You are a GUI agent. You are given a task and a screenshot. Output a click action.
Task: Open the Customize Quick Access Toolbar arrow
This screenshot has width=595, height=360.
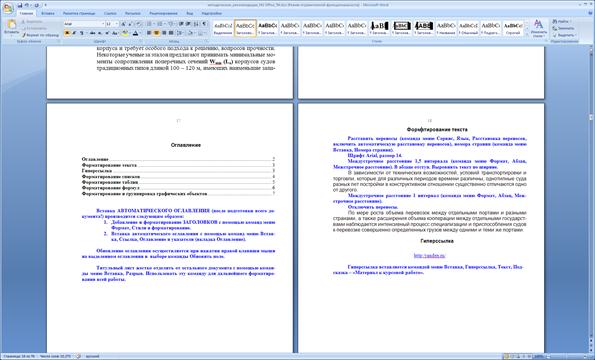pyautogui.click(x=46, y=5)
